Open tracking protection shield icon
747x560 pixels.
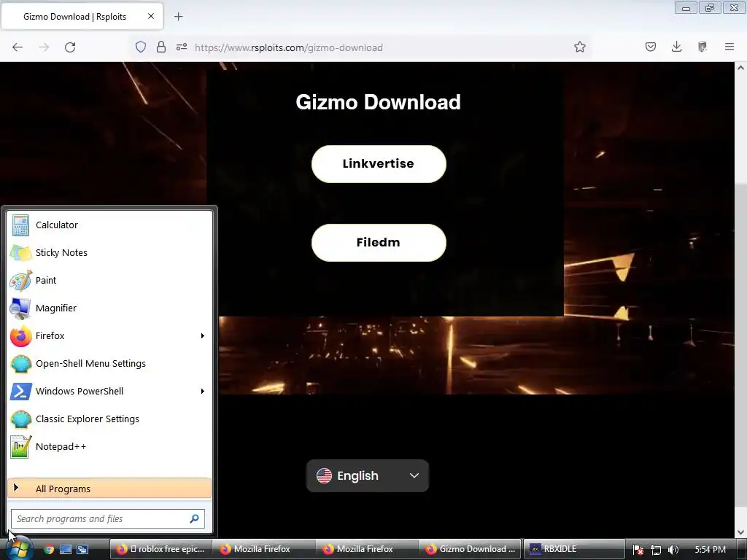tap(141, 47)
